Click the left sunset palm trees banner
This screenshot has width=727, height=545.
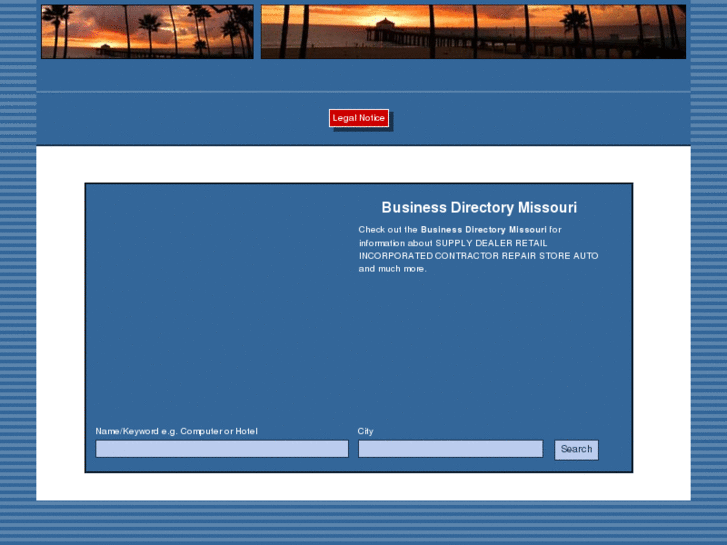[147, 32]
